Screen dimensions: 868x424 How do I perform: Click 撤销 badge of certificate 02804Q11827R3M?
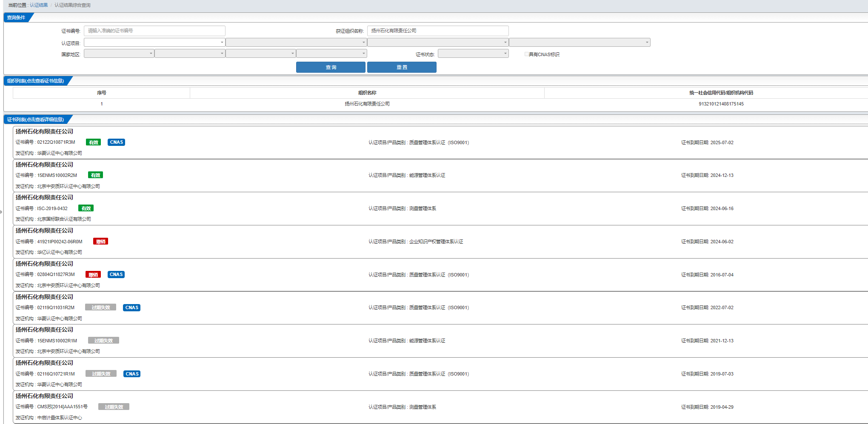pyautogui.click(x=93, y=275)
